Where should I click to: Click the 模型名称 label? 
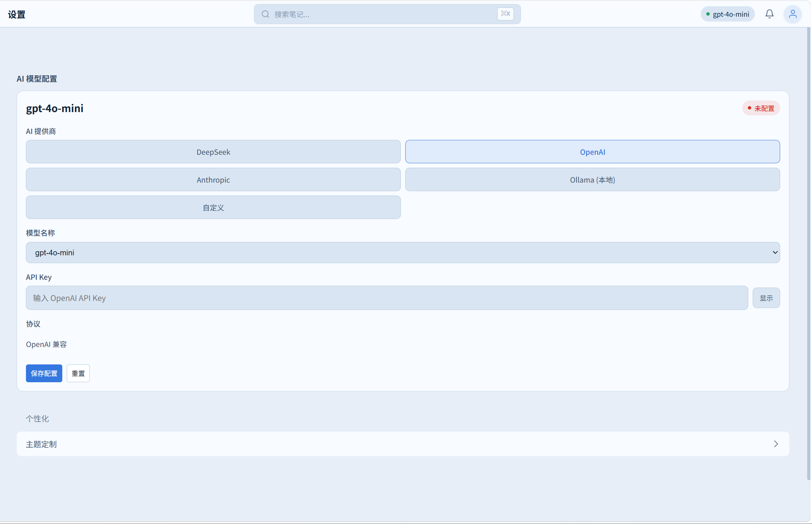(x=40, y=233)
